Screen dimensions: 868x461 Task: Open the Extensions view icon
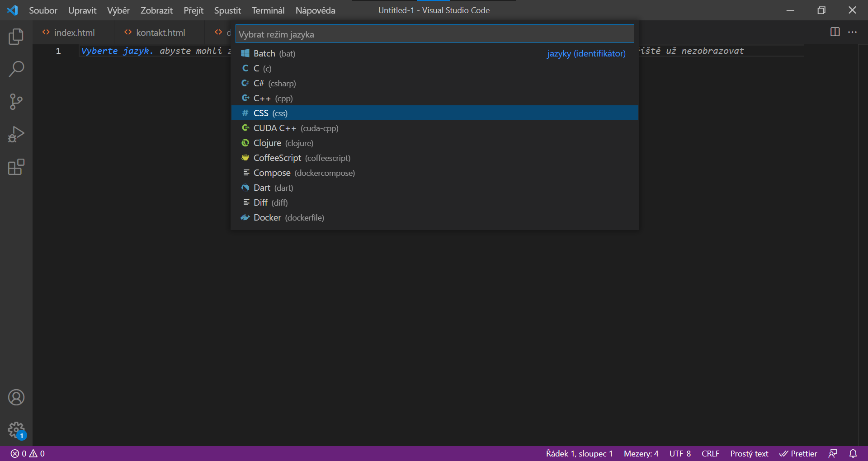16,167
